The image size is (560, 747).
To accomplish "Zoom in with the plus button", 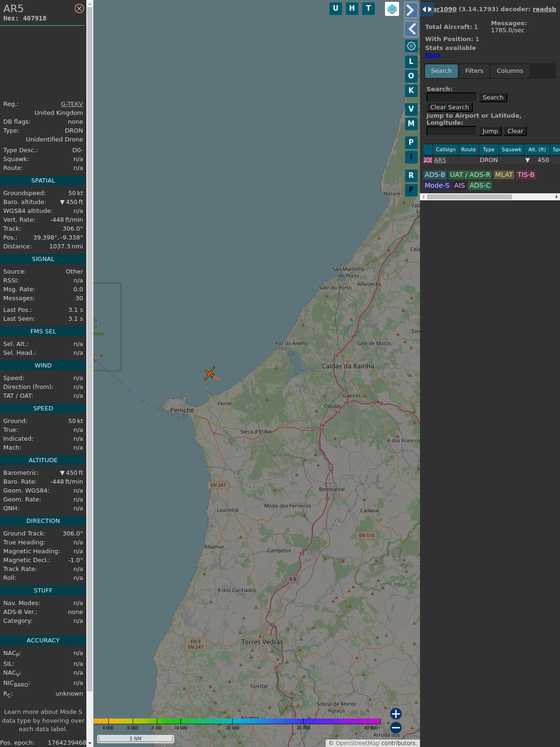I will 396,714.
